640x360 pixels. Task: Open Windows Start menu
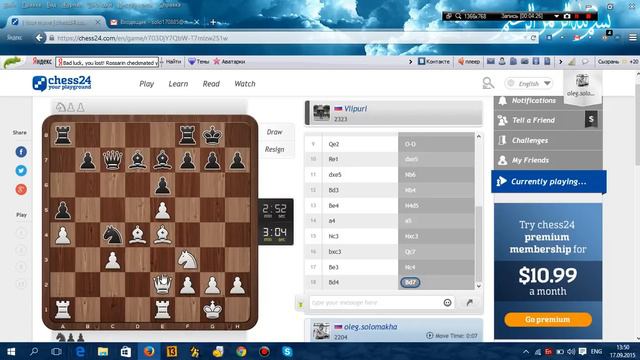pos(11,351)
